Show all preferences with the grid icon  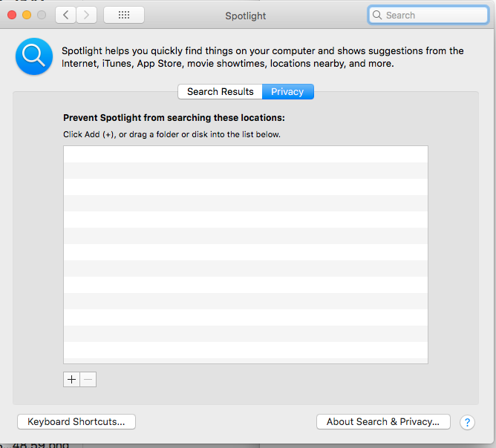124,15
